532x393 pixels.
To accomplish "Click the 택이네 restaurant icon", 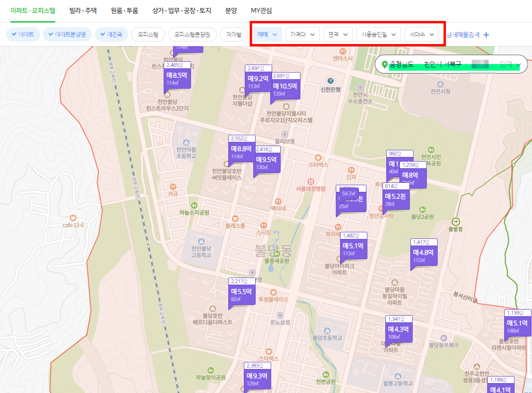I will pyautogui.click(x=278, y=201).
